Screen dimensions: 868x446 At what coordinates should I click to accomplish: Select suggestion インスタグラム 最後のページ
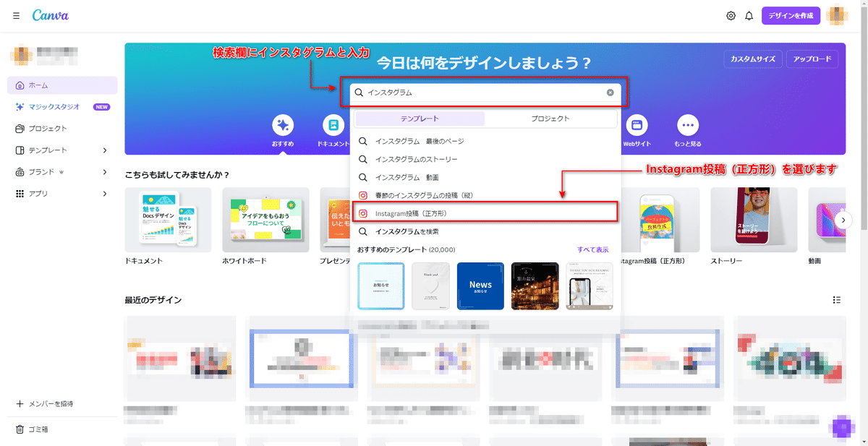click(x=485, y=141)
